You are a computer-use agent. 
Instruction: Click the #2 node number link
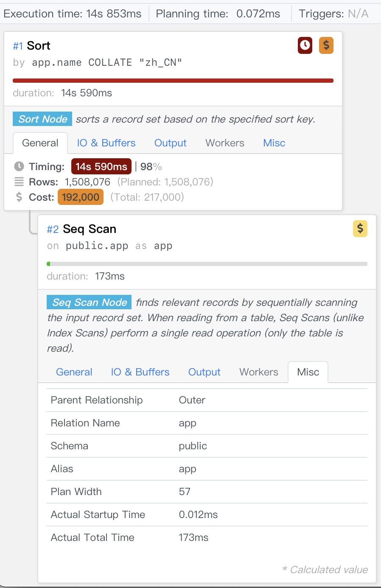53,230
